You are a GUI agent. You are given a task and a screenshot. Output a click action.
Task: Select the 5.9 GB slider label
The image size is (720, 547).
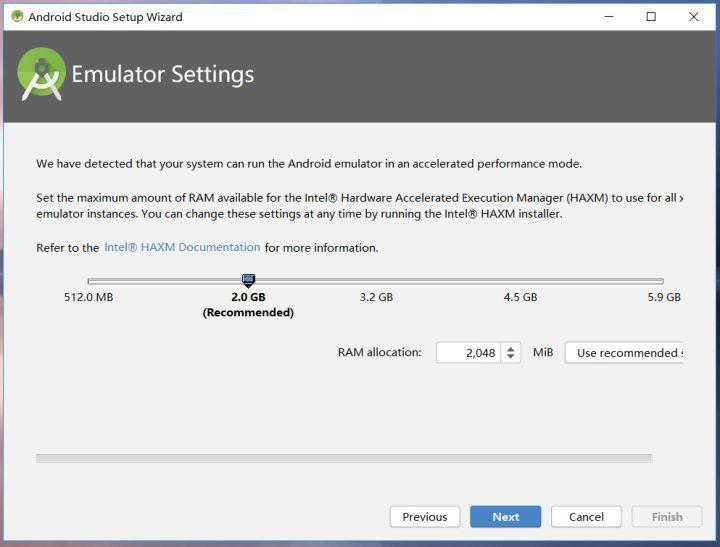pos(664,297)
